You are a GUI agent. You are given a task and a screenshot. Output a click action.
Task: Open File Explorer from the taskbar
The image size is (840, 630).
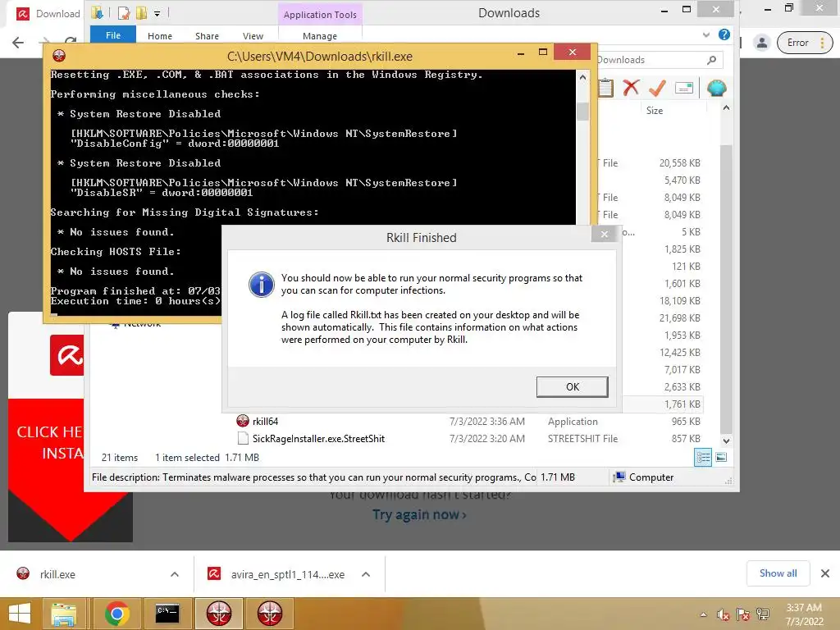click(x=64, y=614)
